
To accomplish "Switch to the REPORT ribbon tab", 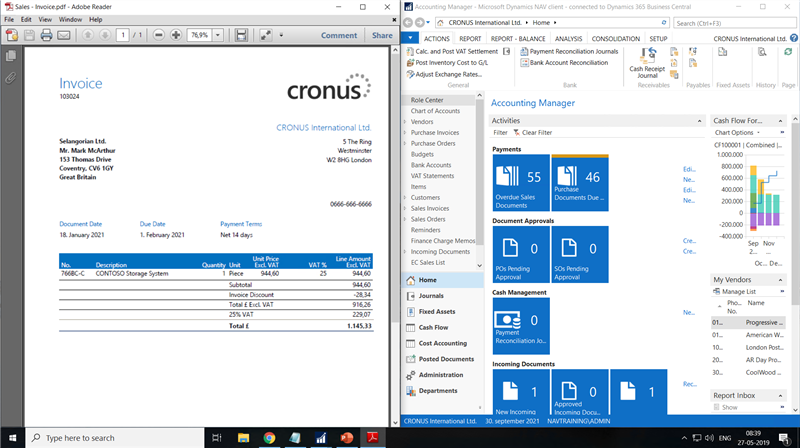I will point(470,39).
